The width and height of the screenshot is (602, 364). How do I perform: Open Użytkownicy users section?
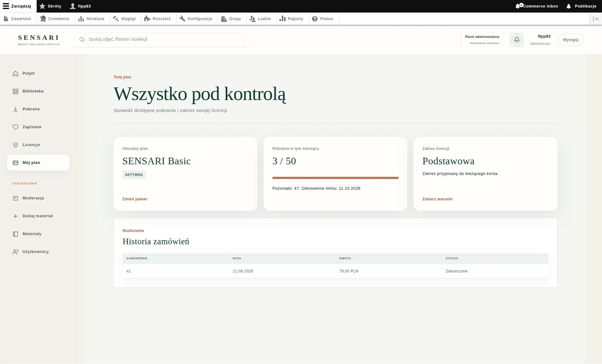(x=38, y=252)
